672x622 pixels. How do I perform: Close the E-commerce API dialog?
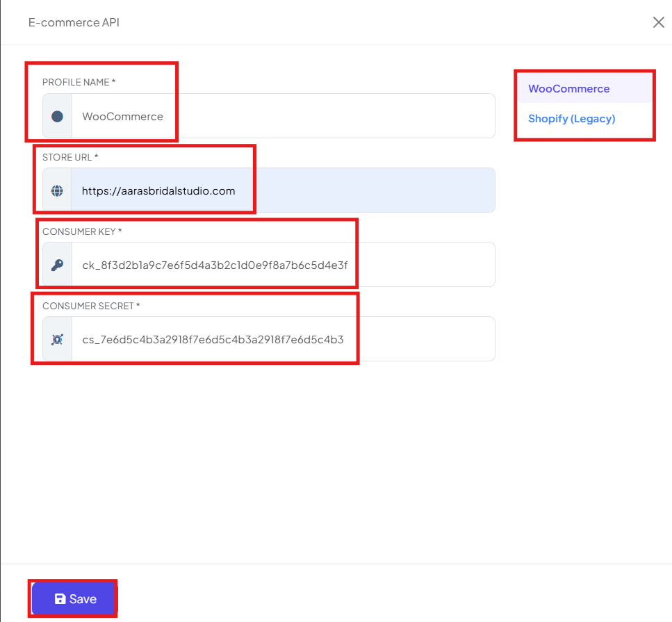pos(658,22)
